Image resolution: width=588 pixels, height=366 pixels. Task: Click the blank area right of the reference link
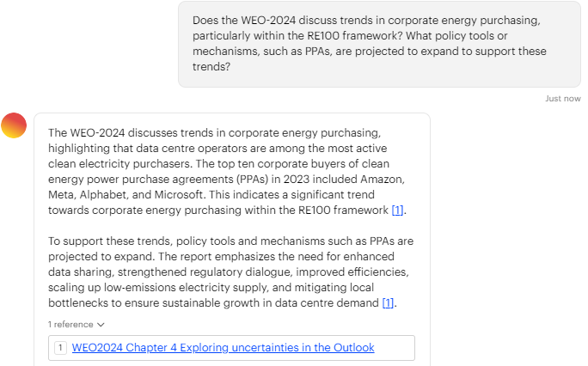pos(394,348)
